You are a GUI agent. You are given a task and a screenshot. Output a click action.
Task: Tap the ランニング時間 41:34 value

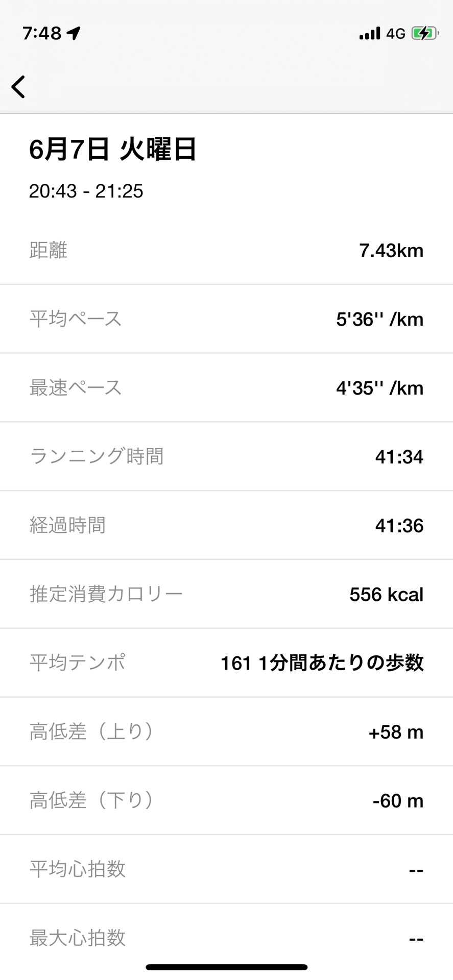(x=399, y=456)
